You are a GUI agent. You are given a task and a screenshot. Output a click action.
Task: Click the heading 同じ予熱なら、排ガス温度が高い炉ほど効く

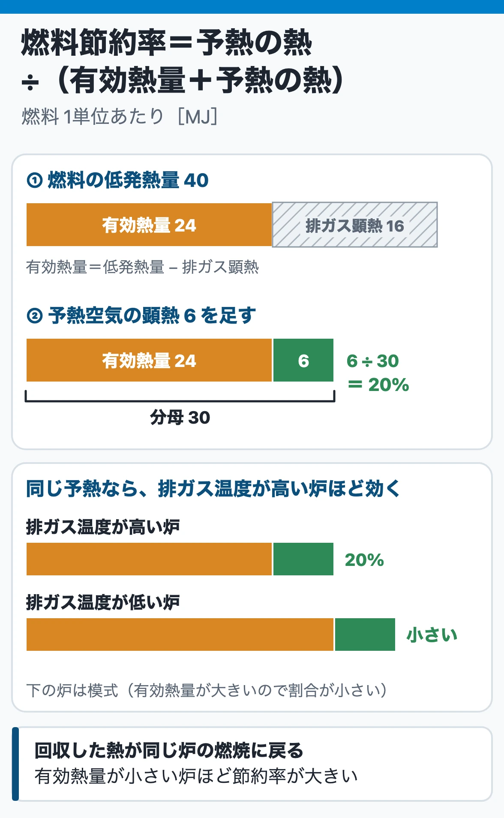click(213, 488)
